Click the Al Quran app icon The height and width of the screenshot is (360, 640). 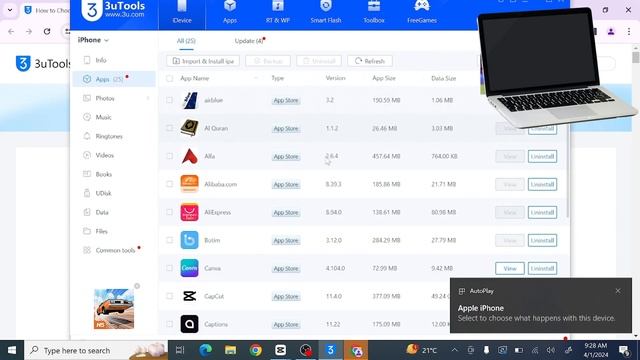pos(189,128)
